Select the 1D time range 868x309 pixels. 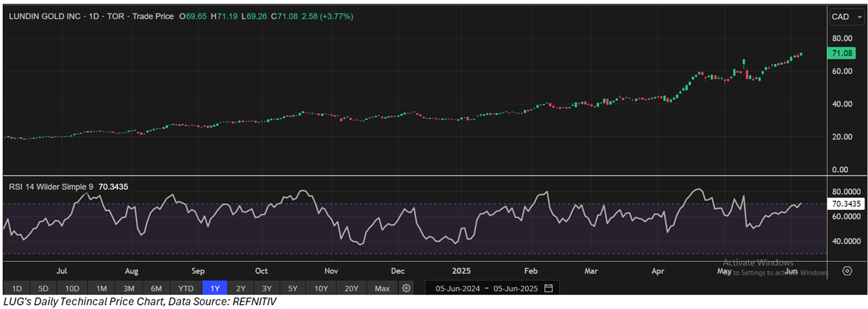17,288
